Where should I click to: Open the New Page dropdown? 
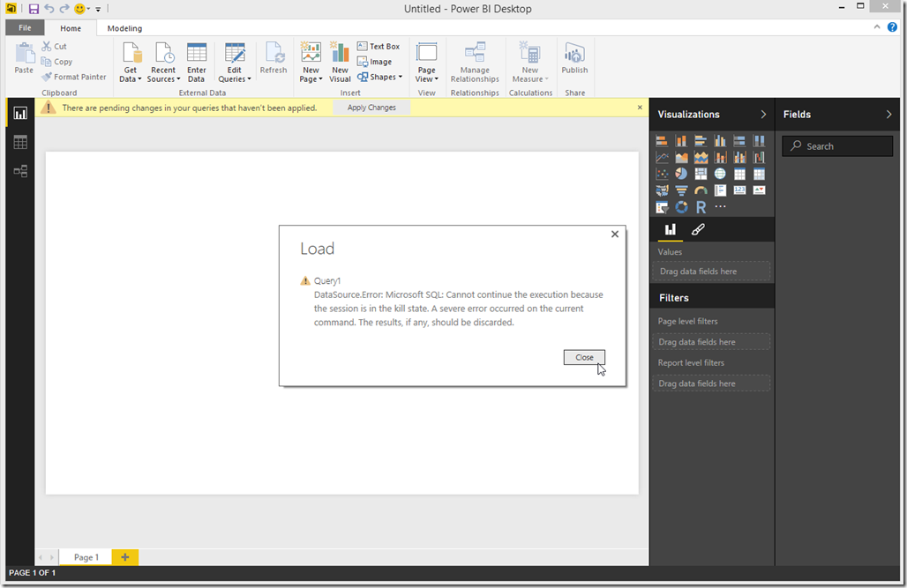tap(311, 63)
